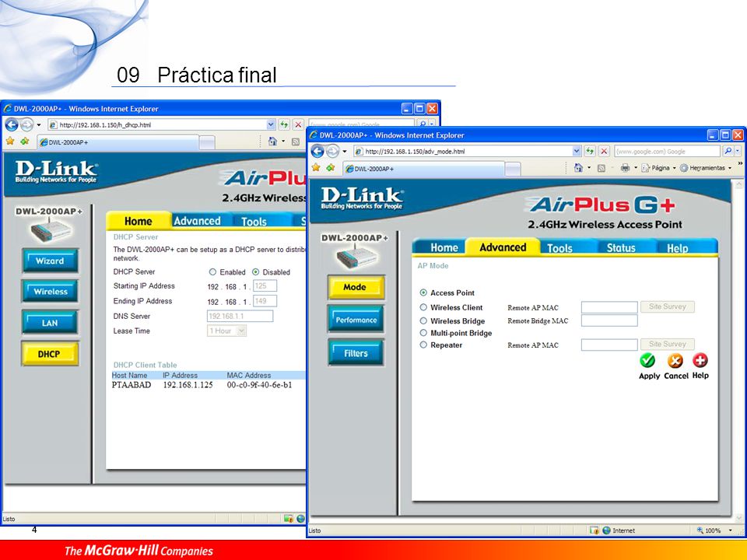This screenshot has width=747, height=560.
Task: Open the Tools tab in the h_dhcp window
Action: (254, 221)
